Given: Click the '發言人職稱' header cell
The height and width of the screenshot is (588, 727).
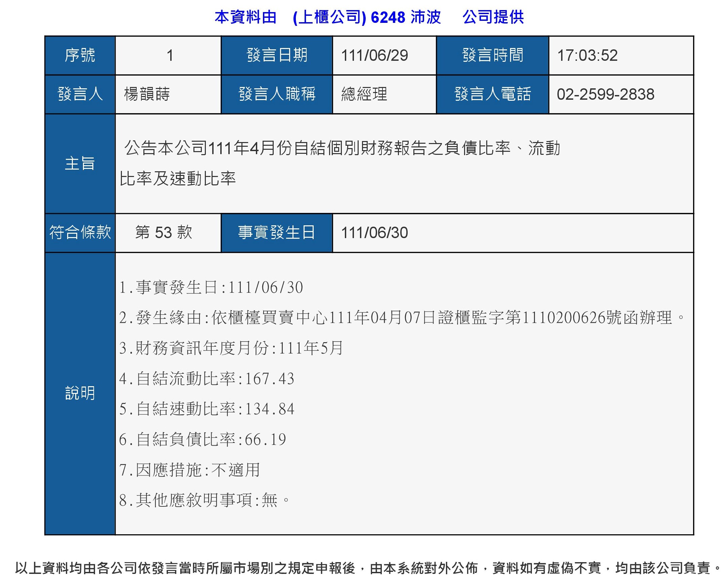Looking at the screenshot, I should (x=277, y=94).
